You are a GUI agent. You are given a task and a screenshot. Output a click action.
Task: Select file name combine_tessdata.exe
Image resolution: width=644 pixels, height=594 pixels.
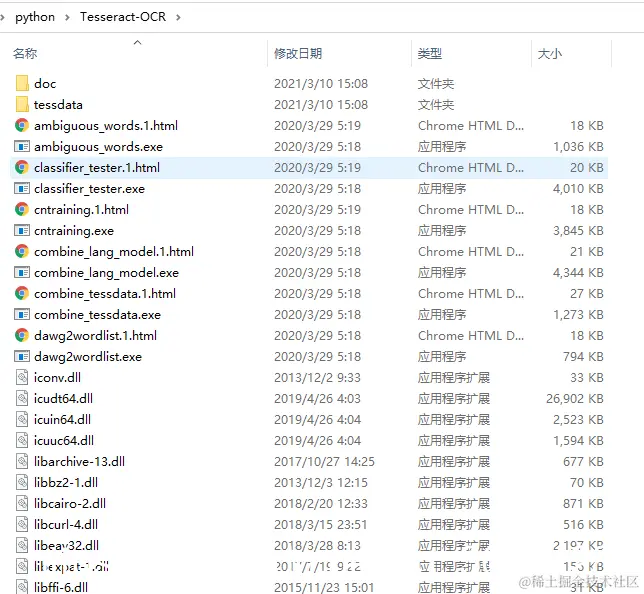(97, 314)
